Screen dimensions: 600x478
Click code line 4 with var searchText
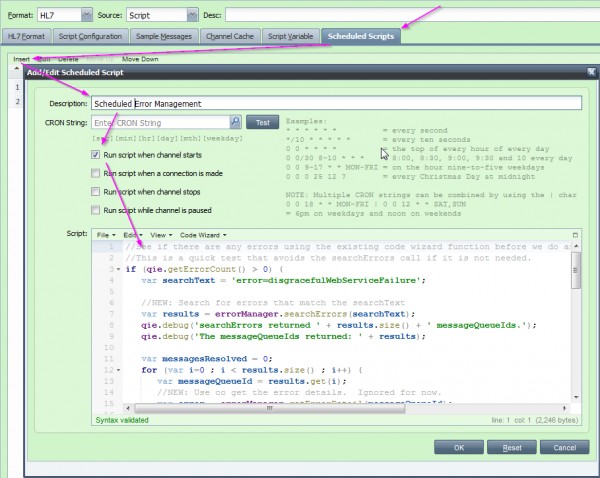coord(283,281)
